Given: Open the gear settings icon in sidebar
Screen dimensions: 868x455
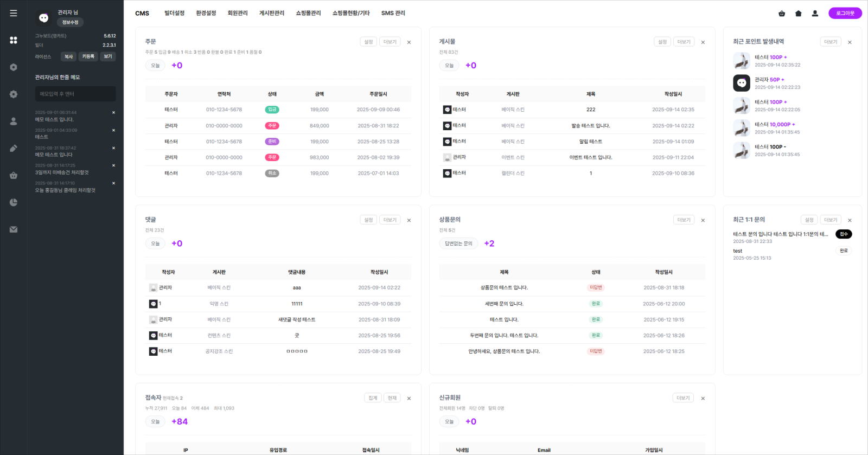Looking at the screenshot, I should coord(14,94).
